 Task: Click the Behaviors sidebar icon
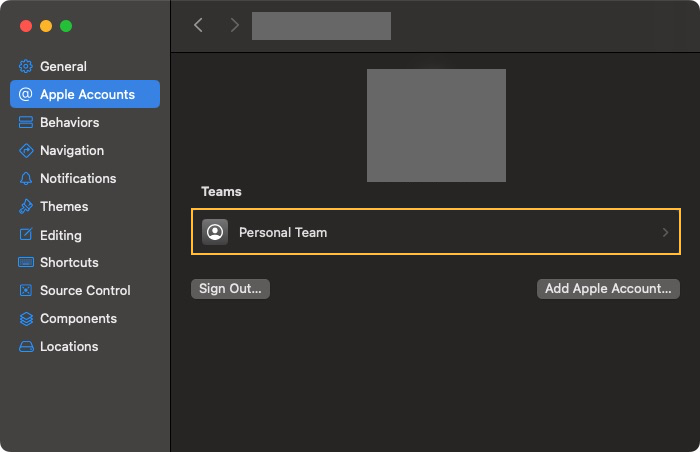[x=26, y=122]
